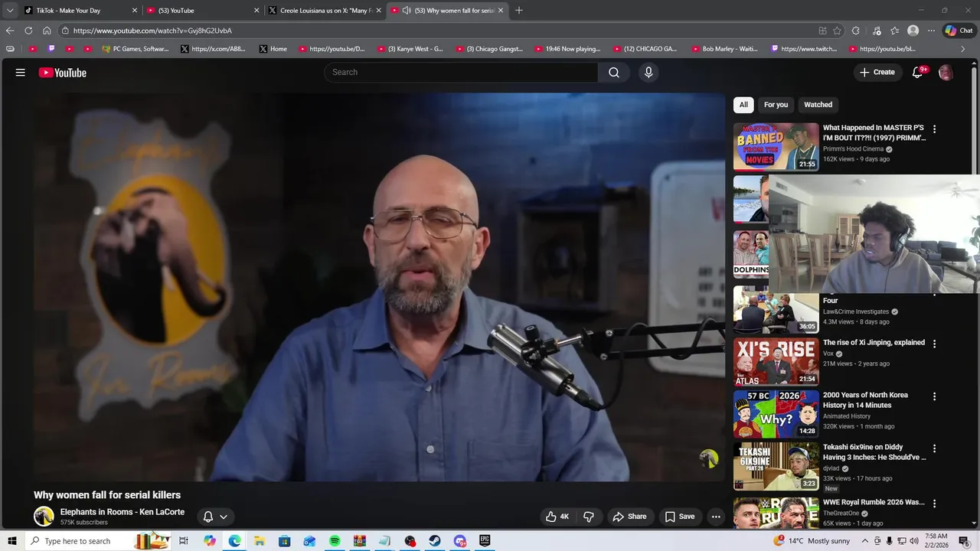The image size is (980, 551).
Task: Select the All filter chip
Action: [x=743, y=105]
